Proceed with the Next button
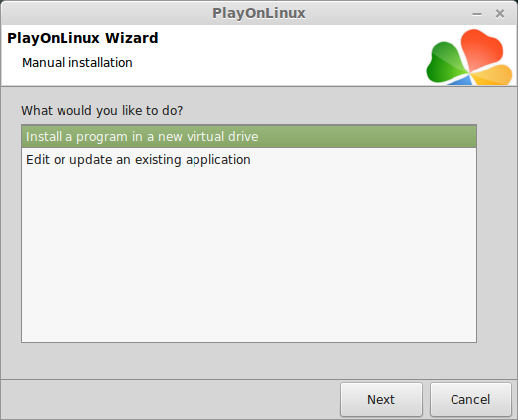Image resolution: width=518 pixels, height=420 pixels. point(381,399)
